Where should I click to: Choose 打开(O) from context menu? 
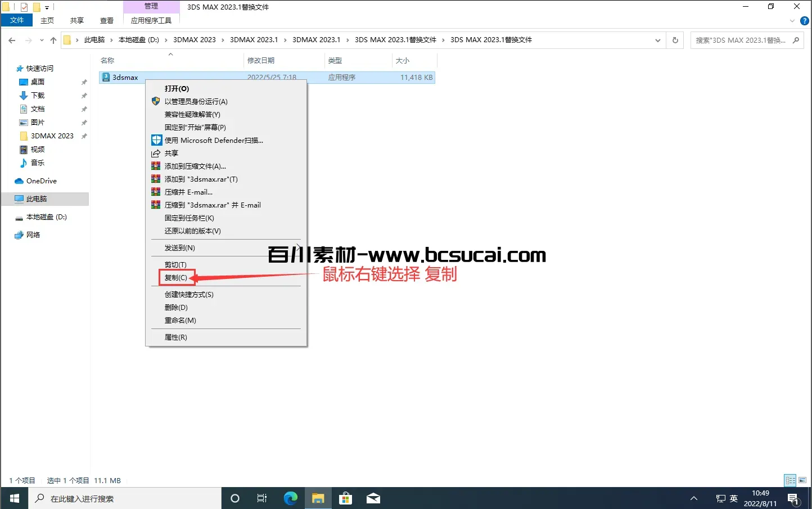point(226,89)
